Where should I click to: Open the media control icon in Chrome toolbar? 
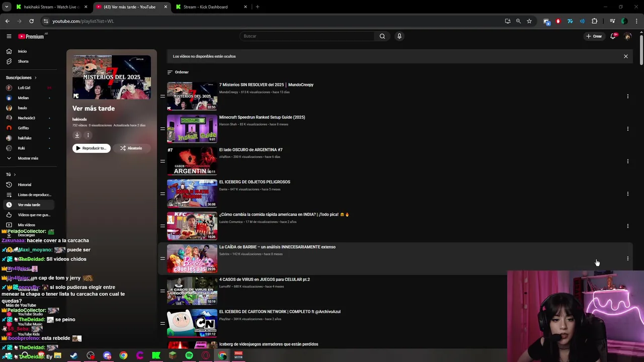tap(612, 21)
